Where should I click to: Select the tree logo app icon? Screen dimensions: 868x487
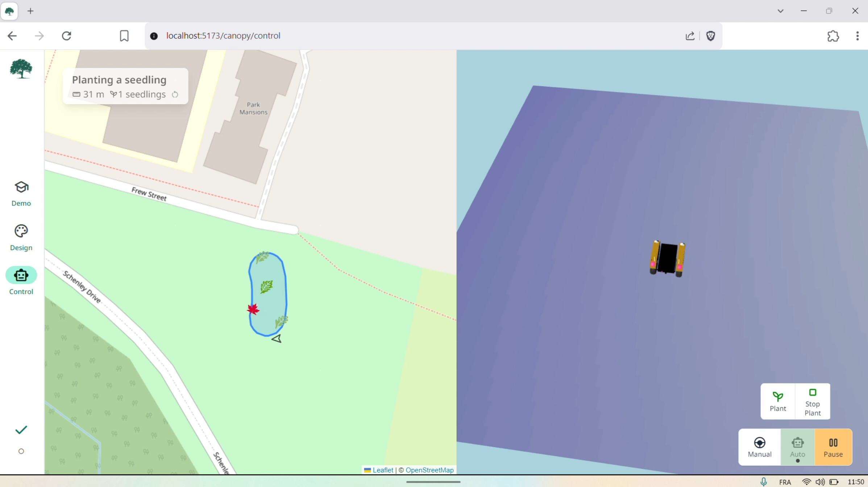[x=21, y=68]
